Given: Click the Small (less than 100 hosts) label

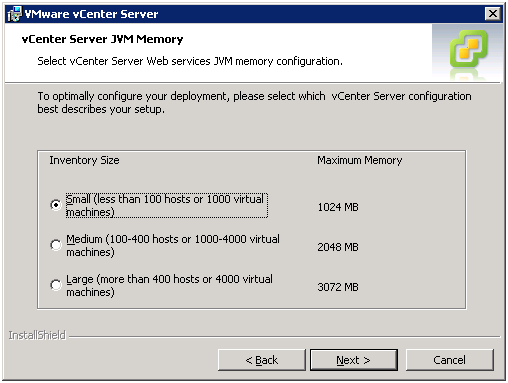Looking at the screenshot, I should click(167, 205).
